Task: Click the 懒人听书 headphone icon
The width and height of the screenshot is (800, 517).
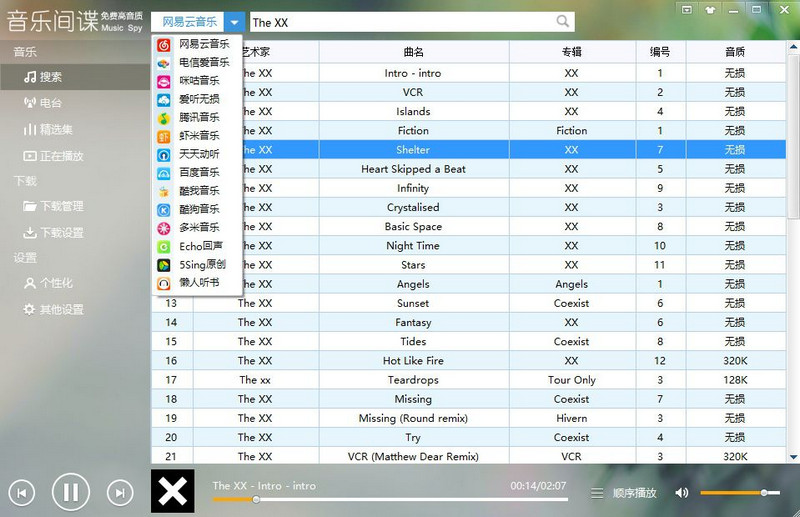Action: [164, 283]
